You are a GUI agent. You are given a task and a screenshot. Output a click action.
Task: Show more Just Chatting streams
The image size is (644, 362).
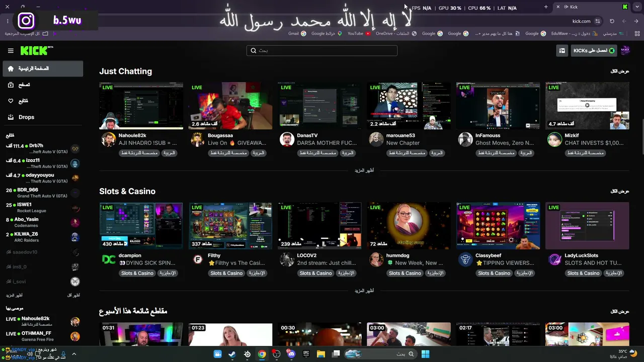[364, 170]
